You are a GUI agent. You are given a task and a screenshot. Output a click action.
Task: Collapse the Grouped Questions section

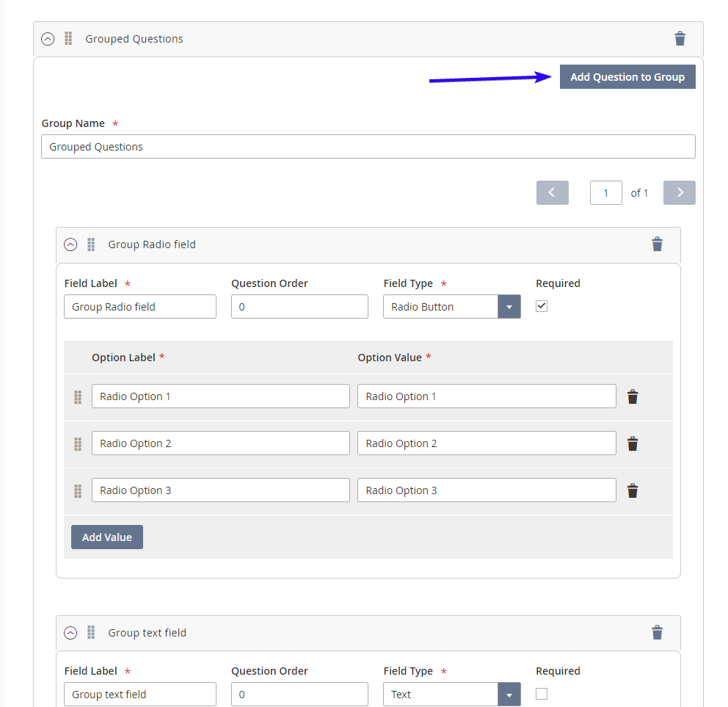48,39
